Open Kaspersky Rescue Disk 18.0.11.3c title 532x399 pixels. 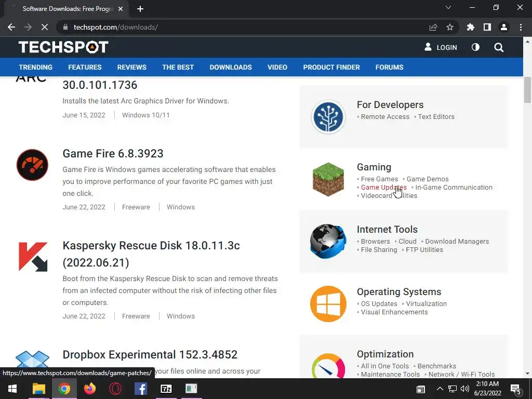click(151, 254)
